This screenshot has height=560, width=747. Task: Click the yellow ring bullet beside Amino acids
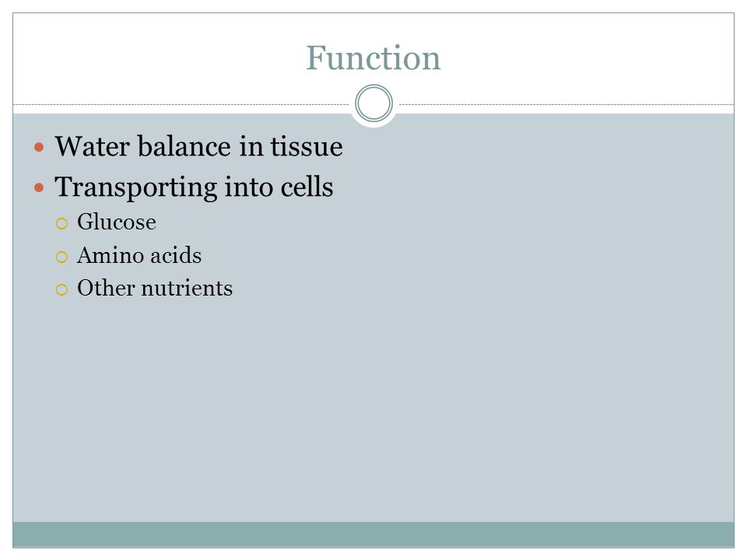pyautogui.click(x=62, y=257)
